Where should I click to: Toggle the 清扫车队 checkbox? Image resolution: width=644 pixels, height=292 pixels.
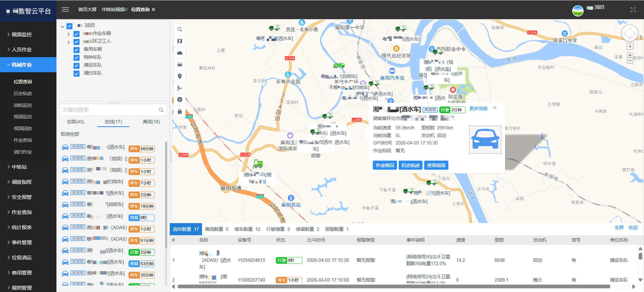[77, 73]
